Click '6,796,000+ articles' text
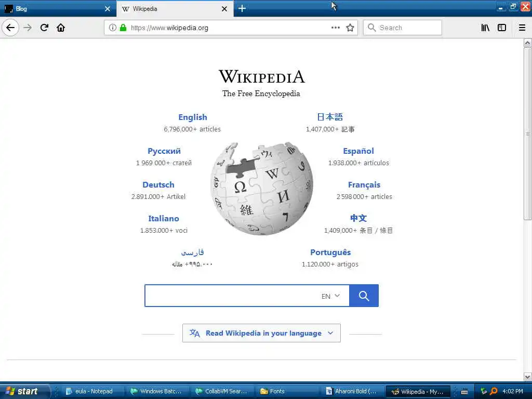 [x=192, y=129]
